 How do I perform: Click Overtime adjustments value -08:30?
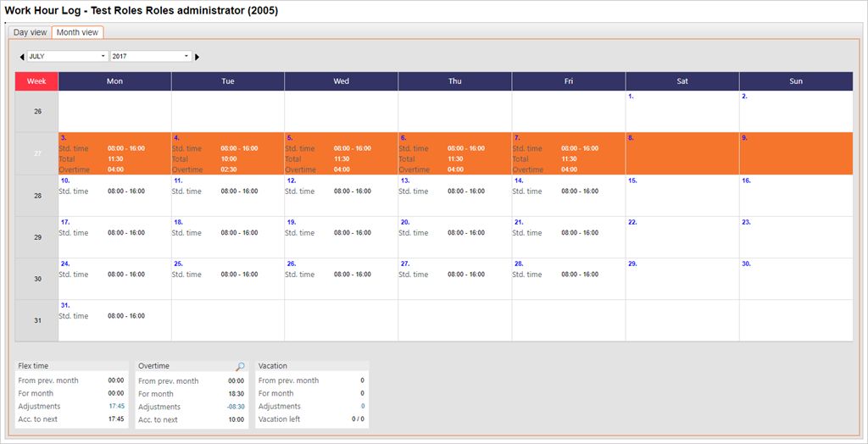pos(235,407)
